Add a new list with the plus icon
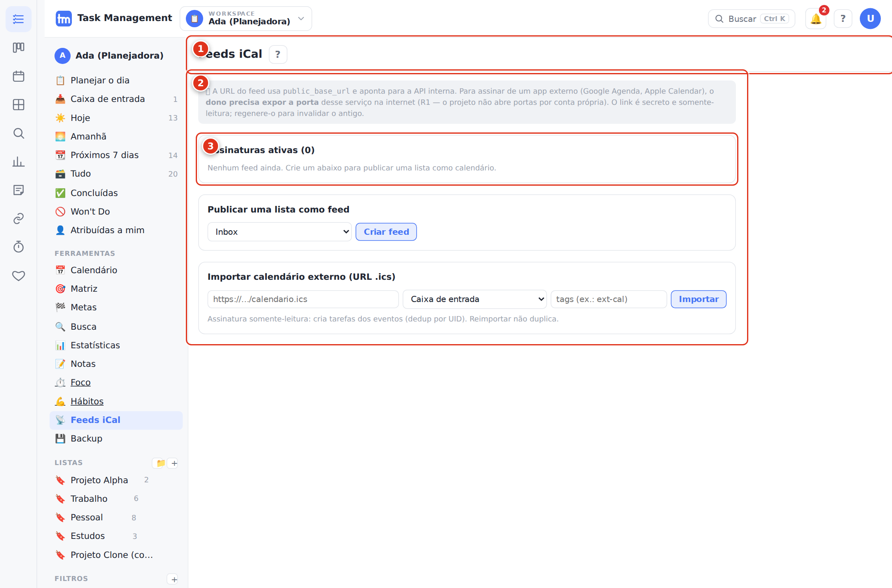The width and height of the screenshot is (892, 588). pos(174,463)
